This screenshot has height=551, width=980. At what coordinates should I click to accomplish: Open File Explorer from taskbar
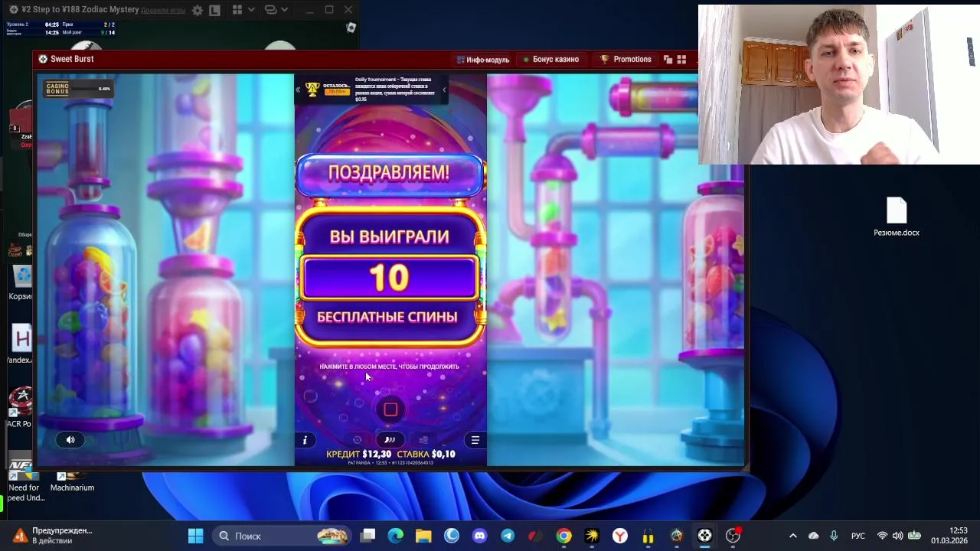pyautogui.click(x=423, y=536)
